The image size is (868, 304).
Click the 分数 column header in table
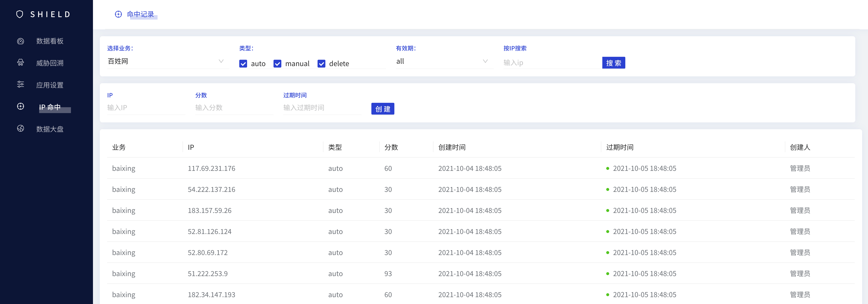tap(391, 147)
